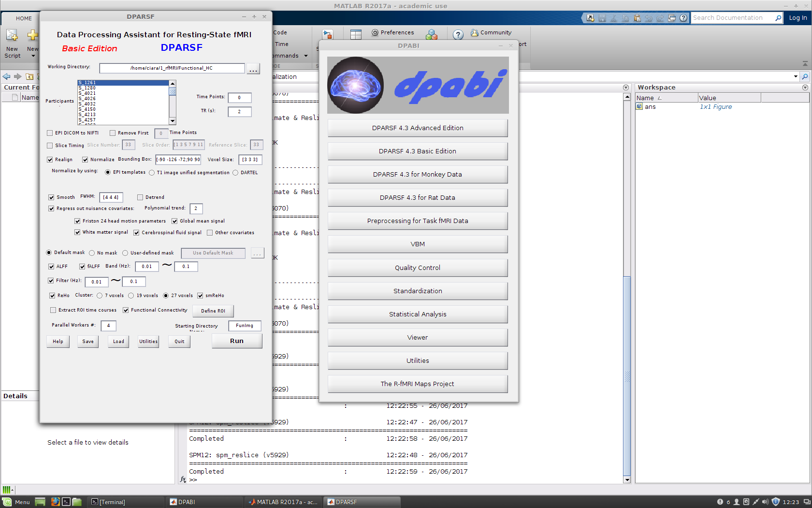Open the terminal launcher icon in taskbar

coord(66,502)
